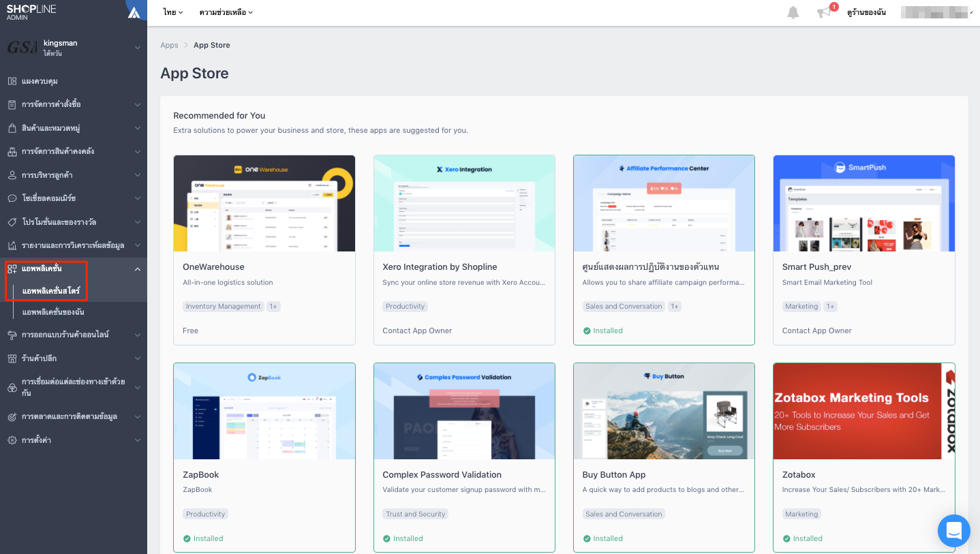Click Free label on OneWarehouse card
The width and height of the screenshot is (980, 554).
[x=191, y=330]
